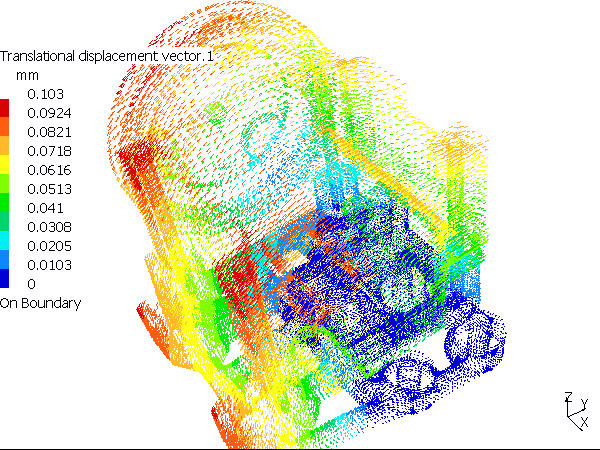The width and height of the screenshot is (600, 450).
Task: Click the cyan 0.0205 legend color band
Action: (x=4, y=240)
